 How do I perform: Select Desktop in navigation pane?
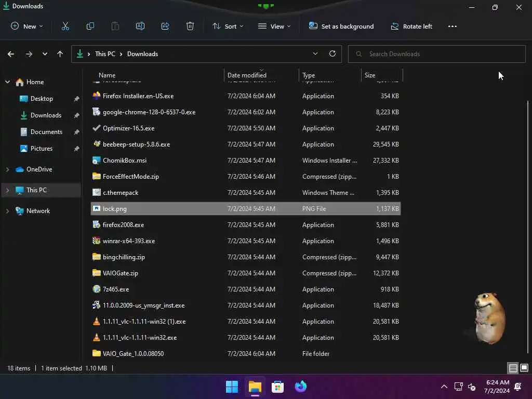(x=42, y=99)
